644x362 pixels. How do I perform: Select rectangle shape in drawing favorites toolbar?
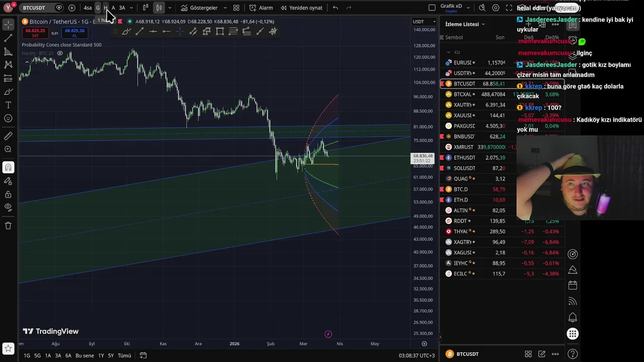220,31
